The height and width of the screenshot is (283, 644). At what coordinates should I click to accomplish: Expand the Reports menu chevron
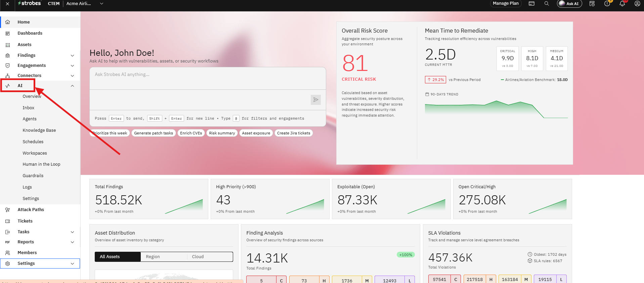(x=72, y=242)
